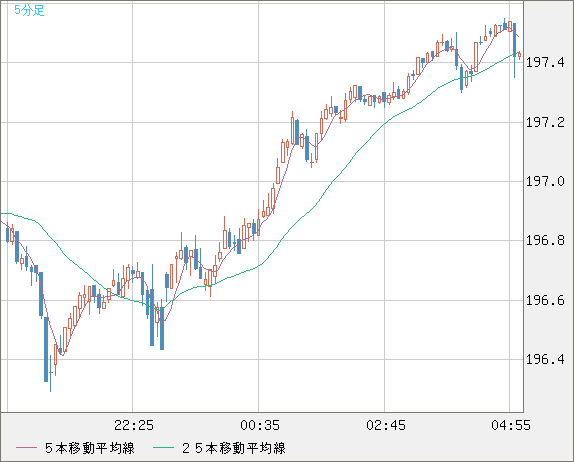574x462 pixels.
Task: Click the 5本移動平均線 legend label
Action: point(90,448)
